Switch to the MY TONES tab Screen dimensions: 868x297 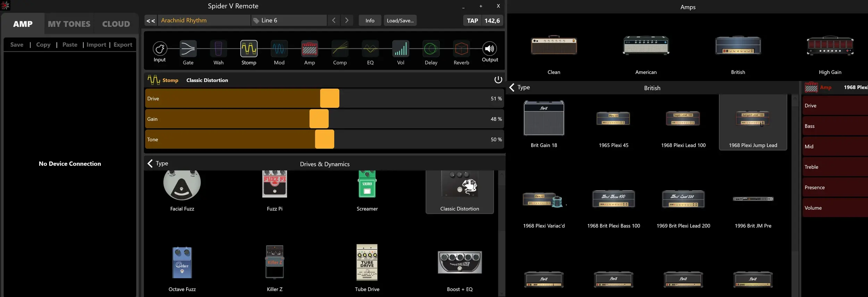[x=69, y=24]
